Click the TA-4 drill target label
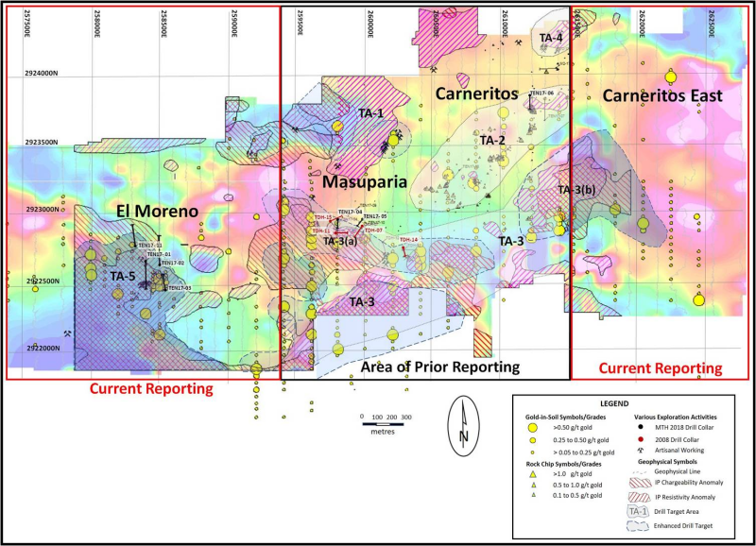756x546 pixels. click(550, 37)
